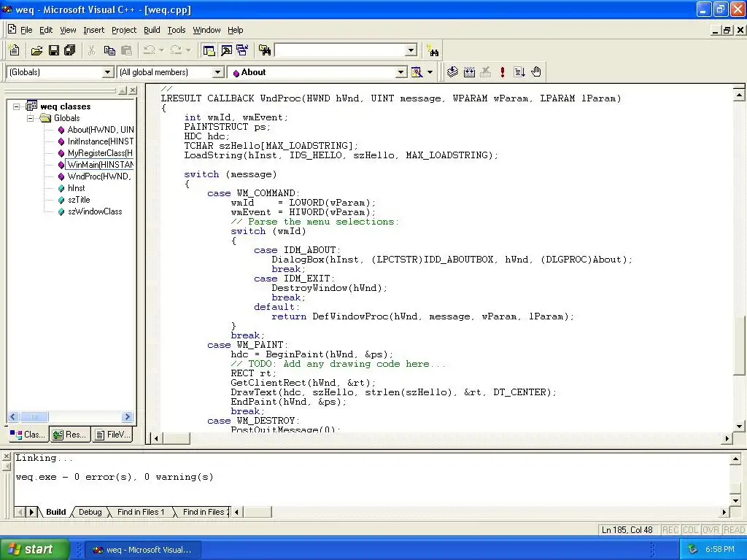Click the Search binoculars icon
Viewport: 747px width, 560px height.
click(433, 50)
